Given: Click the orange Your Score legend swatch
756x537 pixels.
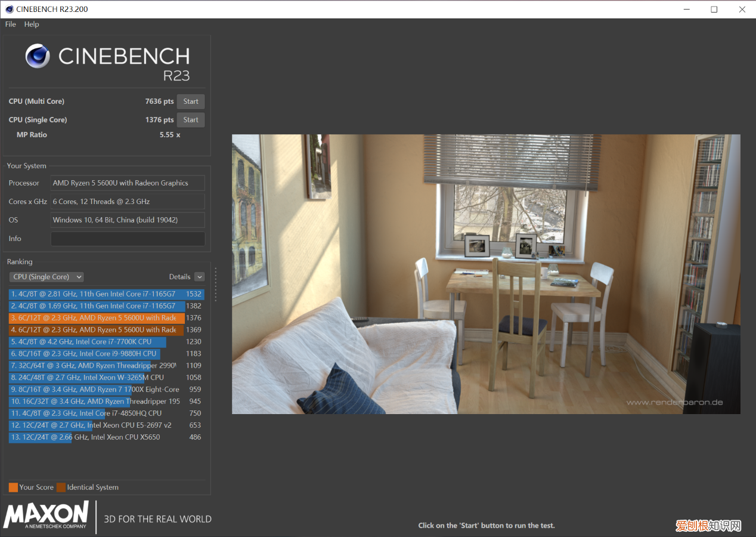Looking at the screenshot, I should point(13,487).
